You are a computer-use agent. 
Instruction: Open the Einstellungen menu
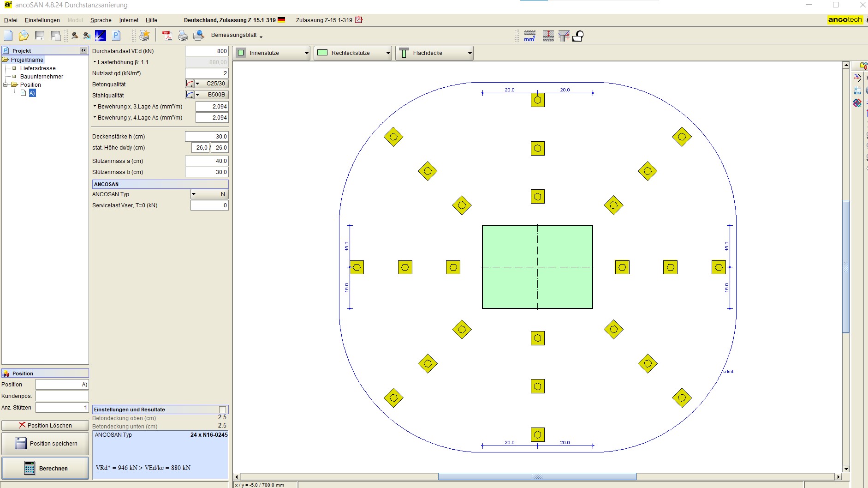(42, 20)
